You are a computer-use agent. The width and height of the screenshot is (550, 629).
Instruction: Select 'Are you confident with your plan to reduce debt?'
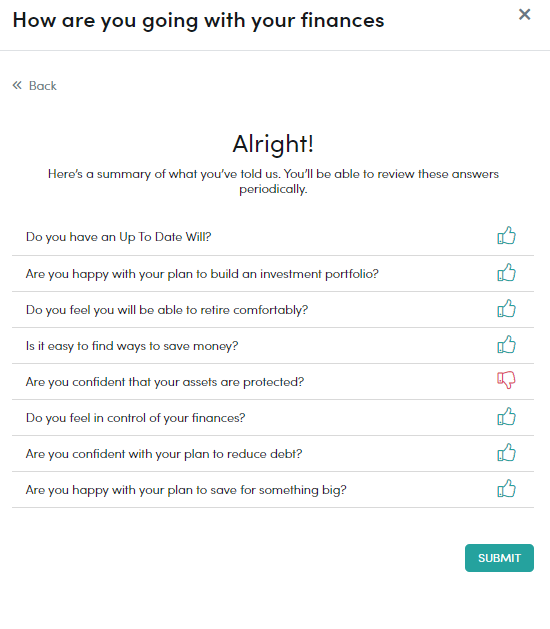coord(164,454)
